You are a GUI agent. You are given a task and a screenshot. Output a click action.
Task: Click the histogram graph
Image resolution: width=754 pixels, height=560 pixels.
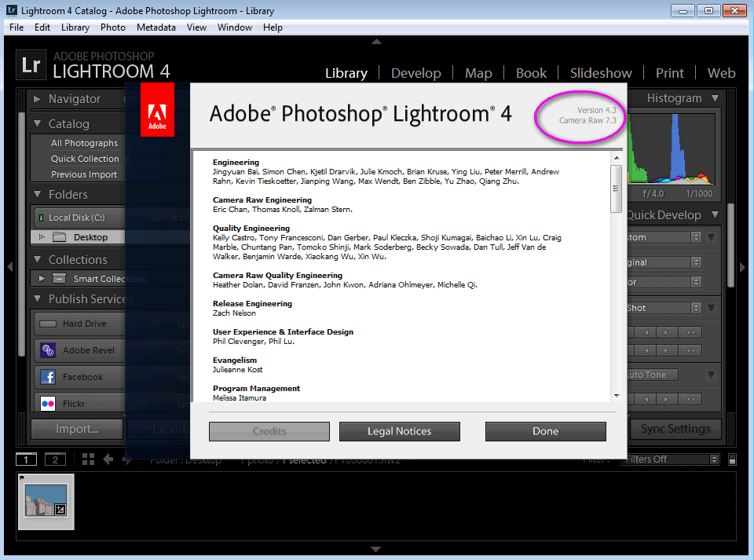670,149
